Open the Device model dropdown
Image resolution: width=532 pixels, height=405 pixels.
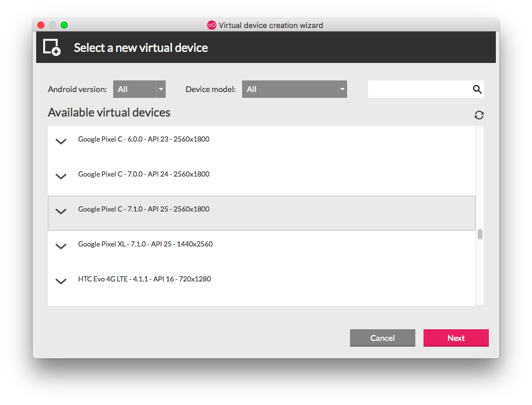(x=294, y=89)
